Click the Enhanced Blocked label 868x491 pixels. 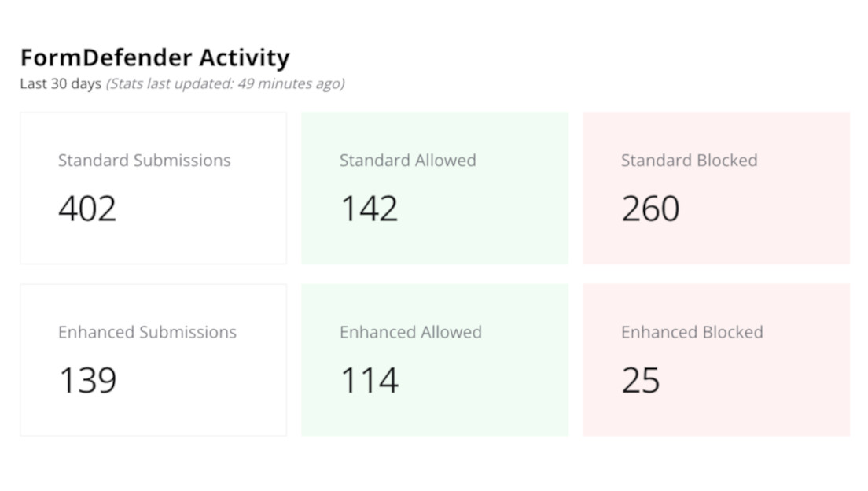(692, 332)
